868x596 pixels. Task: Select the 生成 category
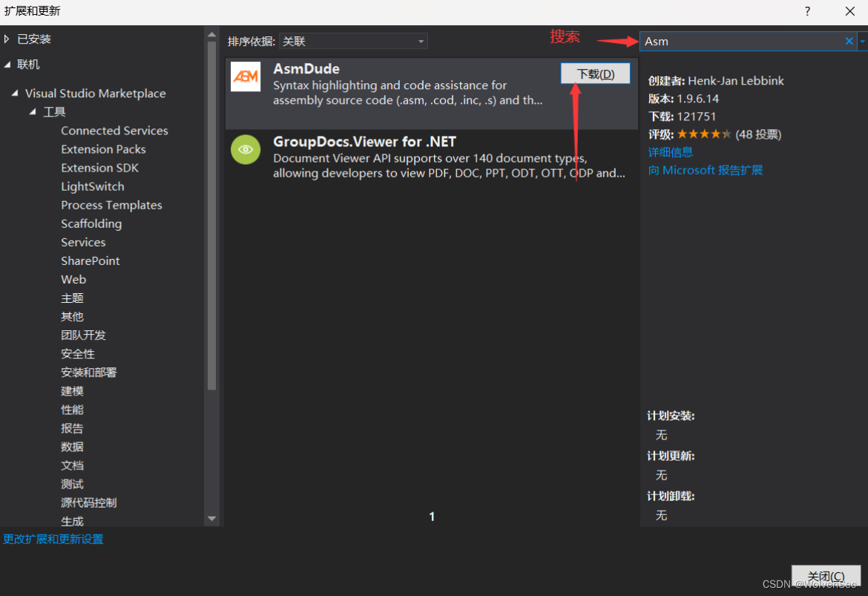point(72,521)
